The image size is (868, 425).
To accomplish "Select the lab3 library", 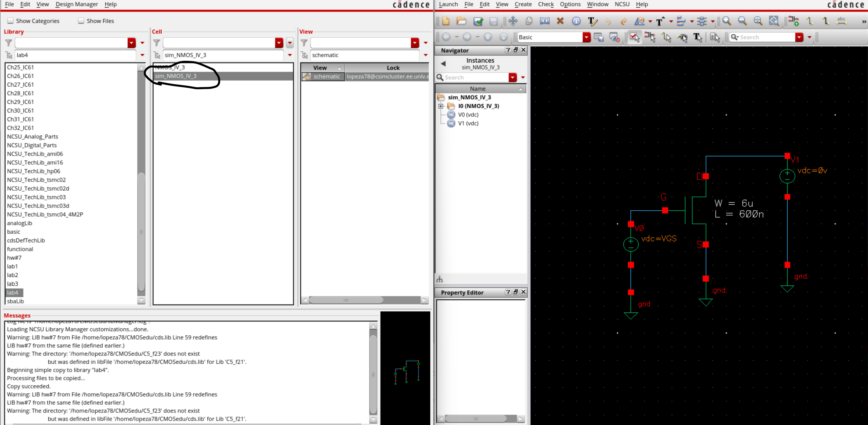I will (12, 284).
